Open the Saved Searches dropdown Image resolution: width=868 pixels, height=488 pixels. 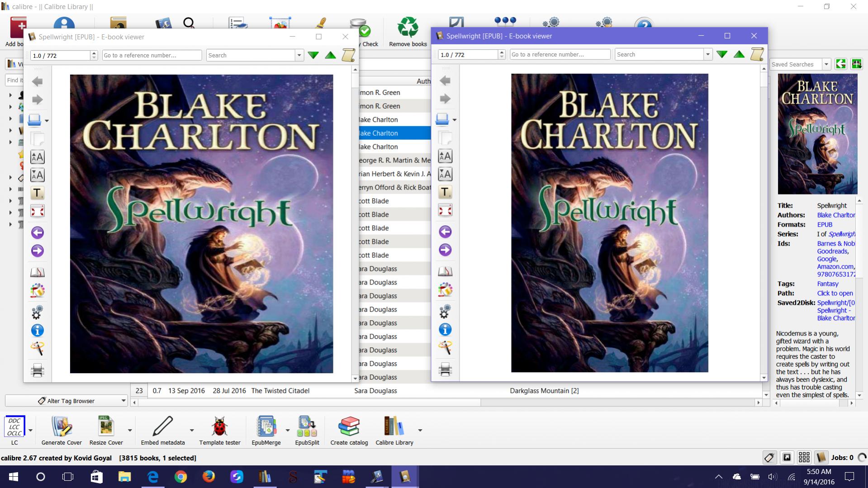coord(826,64)
